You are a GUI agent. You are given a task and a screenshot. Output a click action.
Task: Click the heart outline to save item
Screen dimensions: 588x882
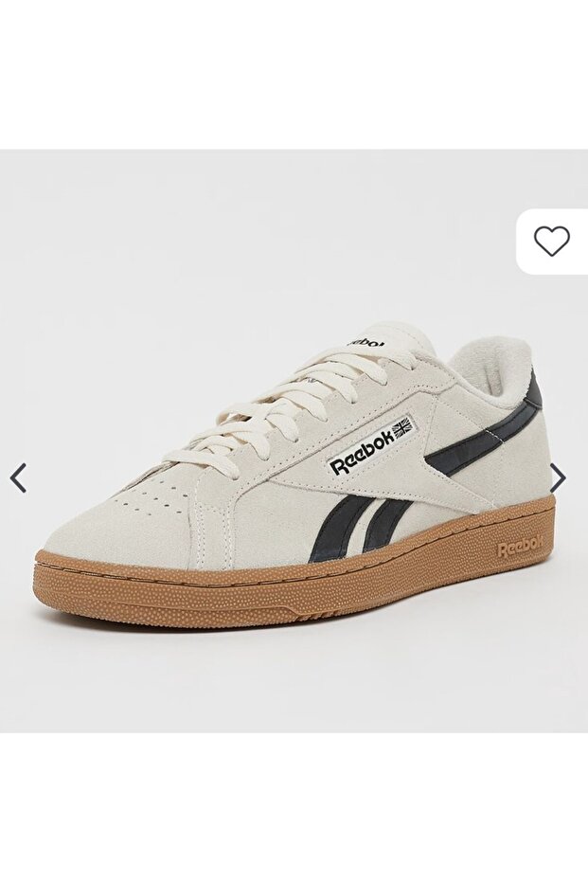coord(552,241)
